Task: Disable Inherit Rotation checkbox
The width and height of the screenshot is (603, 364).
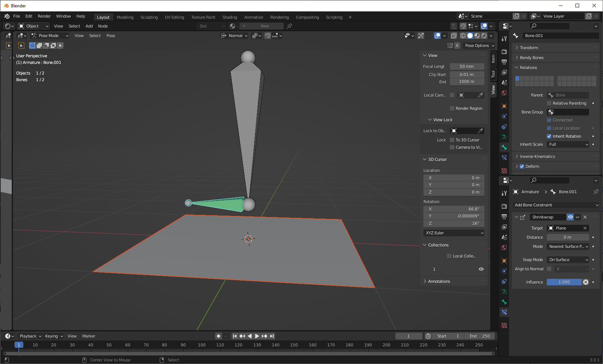Action: [x=549, y=136]
